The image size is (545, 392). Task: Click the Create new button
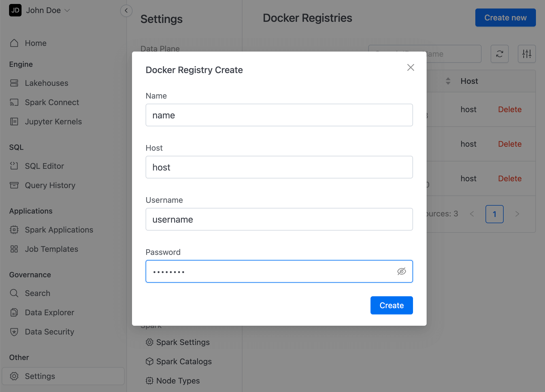[506, 18]
